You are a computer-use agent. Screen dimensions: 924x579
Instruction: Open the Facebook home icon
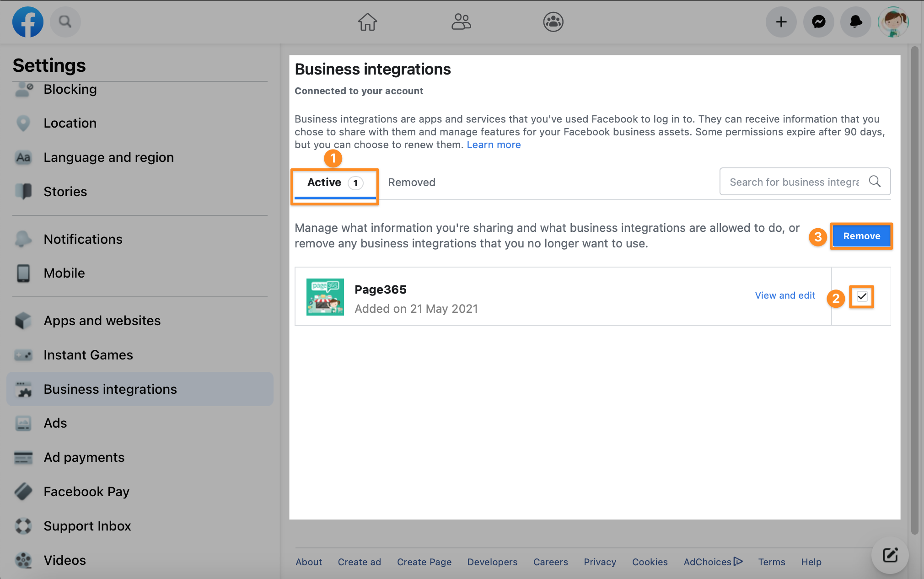[x=367, y=21]
